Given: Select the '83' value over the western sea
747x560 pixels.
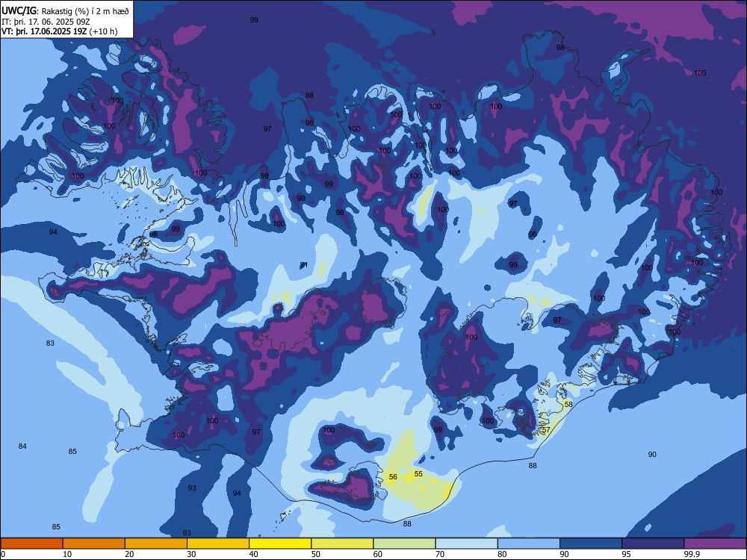Looking at the screenshot, I should tap(50, 343).
